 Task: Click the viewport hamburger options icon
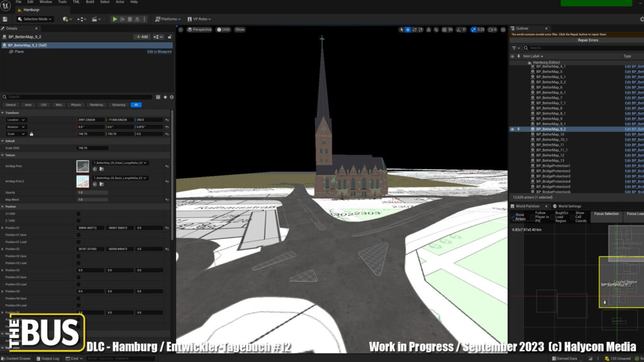point(180,30)
